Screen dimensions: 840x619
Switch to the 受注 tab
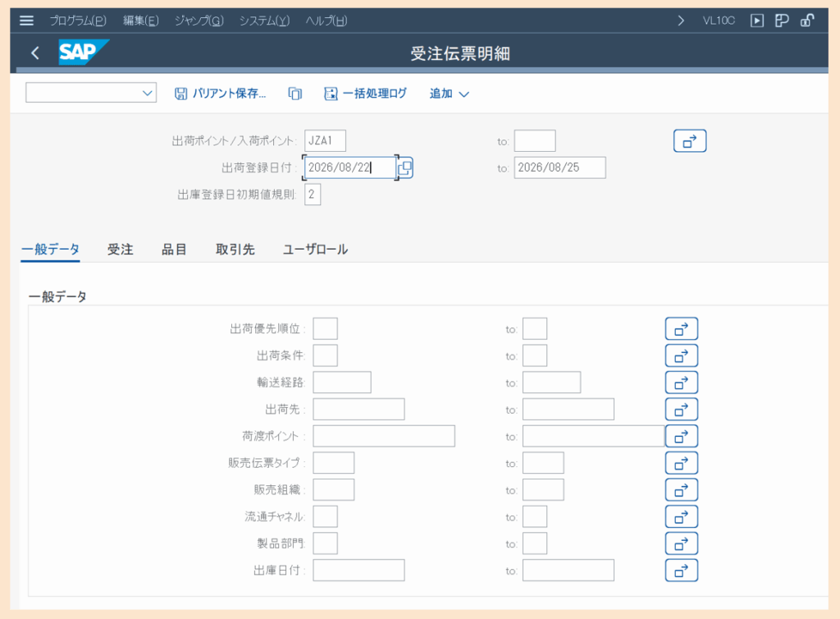click(121, 250)
